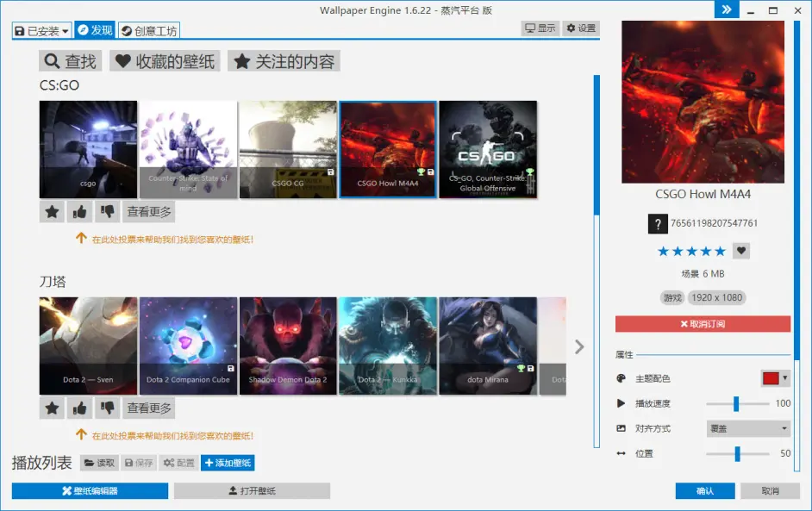Click the disk icon on Dota 2 Companion Cube

tap(230, 368)
